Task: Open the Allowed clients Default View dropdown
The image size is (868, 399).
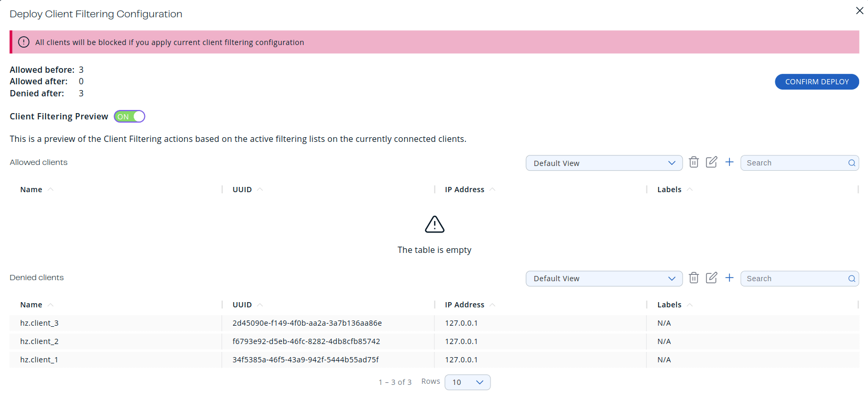Action: (x=604, y=163)
